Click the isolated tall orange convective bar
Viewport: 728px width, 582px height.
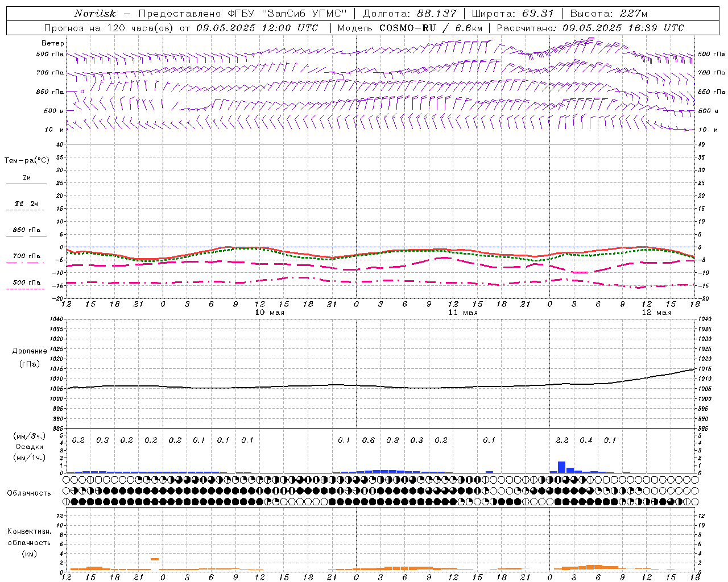pyautogui.click(x=155, y=559)
